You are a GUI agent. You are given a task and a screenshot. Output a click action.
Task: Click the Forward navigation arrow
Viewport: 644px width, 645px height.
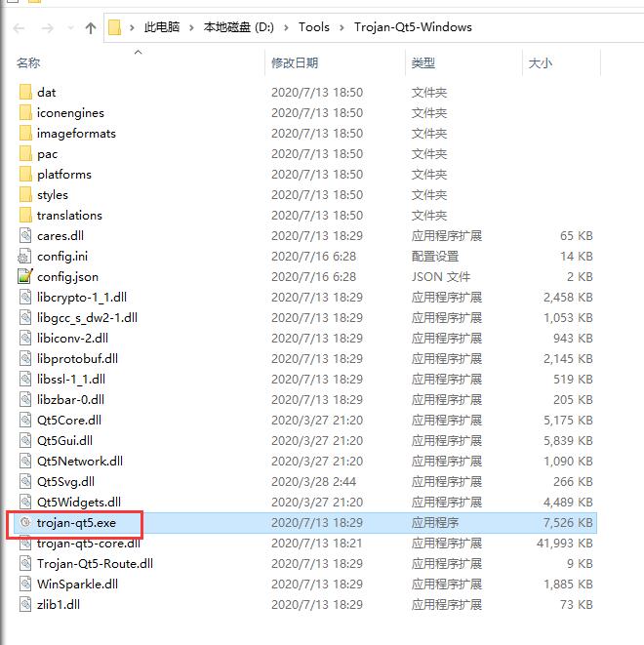(x=48, y=27)
